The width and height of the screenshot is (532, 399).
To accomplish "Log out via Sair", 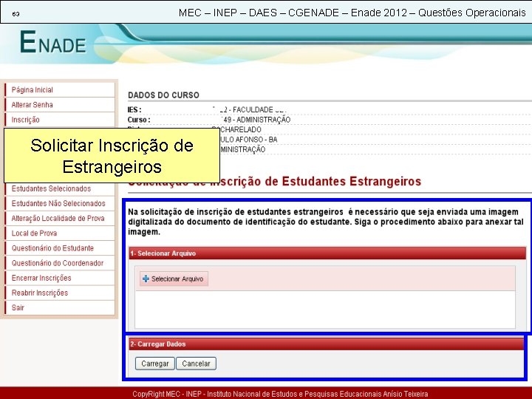I will [60, 307].
